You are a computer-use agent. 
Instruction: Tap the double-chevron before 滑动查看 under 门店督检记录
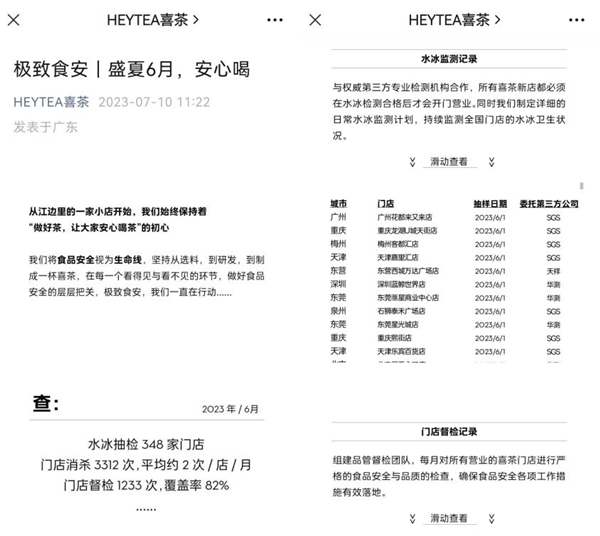(x=412, y=519)
